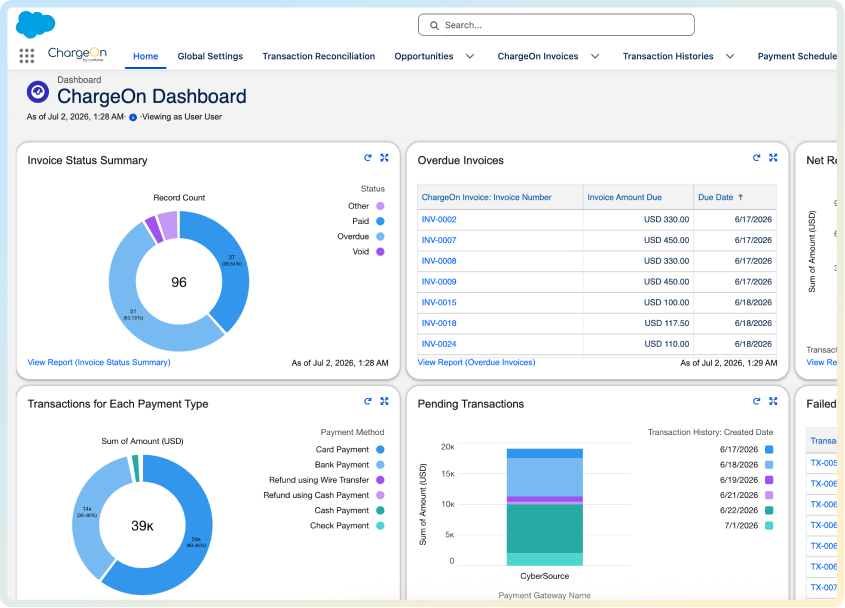Click the 7/1/2026 legend swatch

pyautogui.click(x=769, y=526)
